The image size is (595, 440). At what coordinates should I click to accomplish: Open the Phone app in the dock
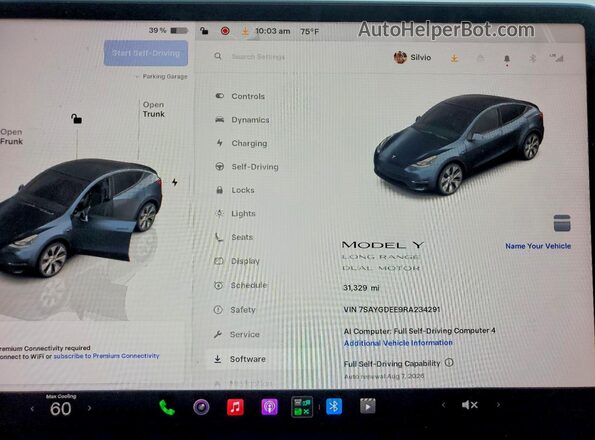[x=167, y=407]
